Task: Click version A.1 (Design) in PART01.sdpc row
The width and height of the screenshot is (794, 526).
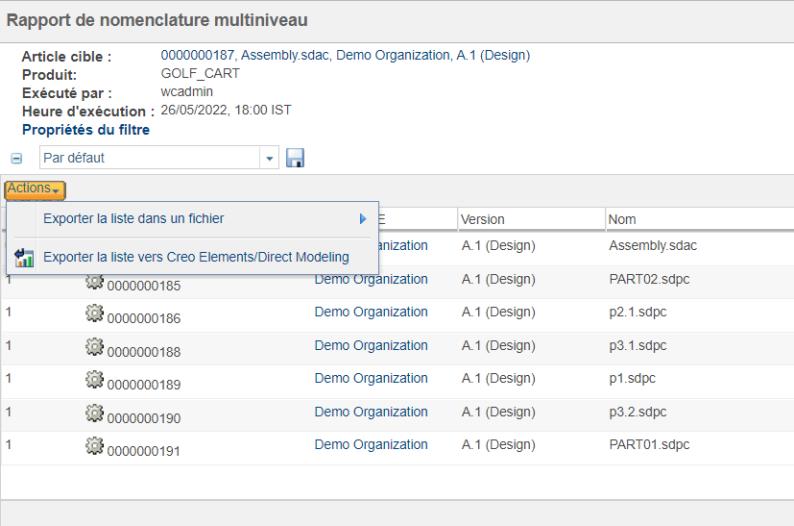Action: tap(498, 444)
